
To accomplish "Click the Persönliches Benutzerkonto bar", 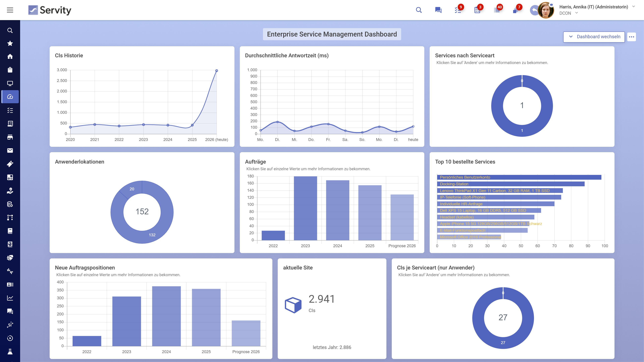I will point(519,177).
